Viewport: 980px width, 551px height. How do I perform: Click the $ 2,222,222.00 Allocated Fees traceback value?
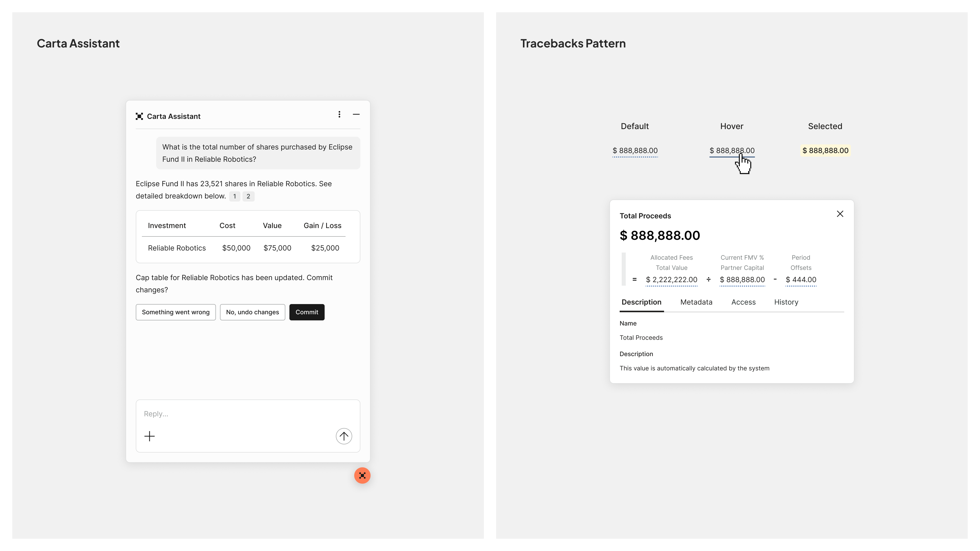point(671,280)
